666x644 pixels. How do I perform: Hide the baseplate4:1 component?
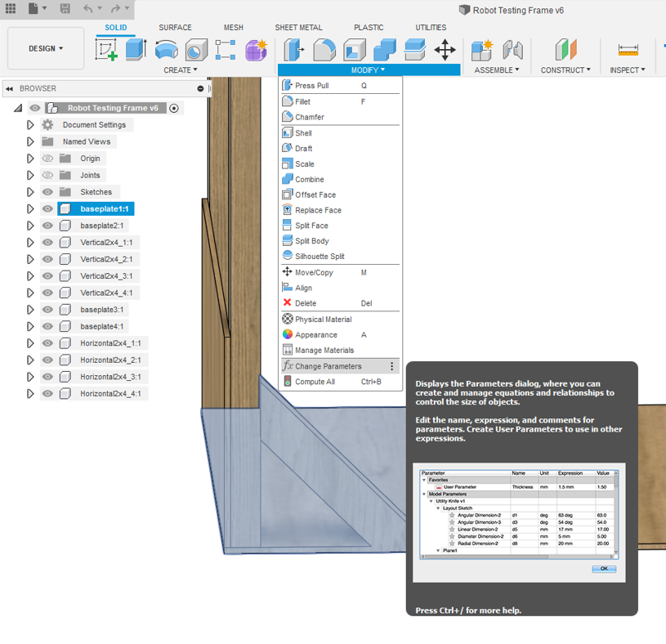47,326
